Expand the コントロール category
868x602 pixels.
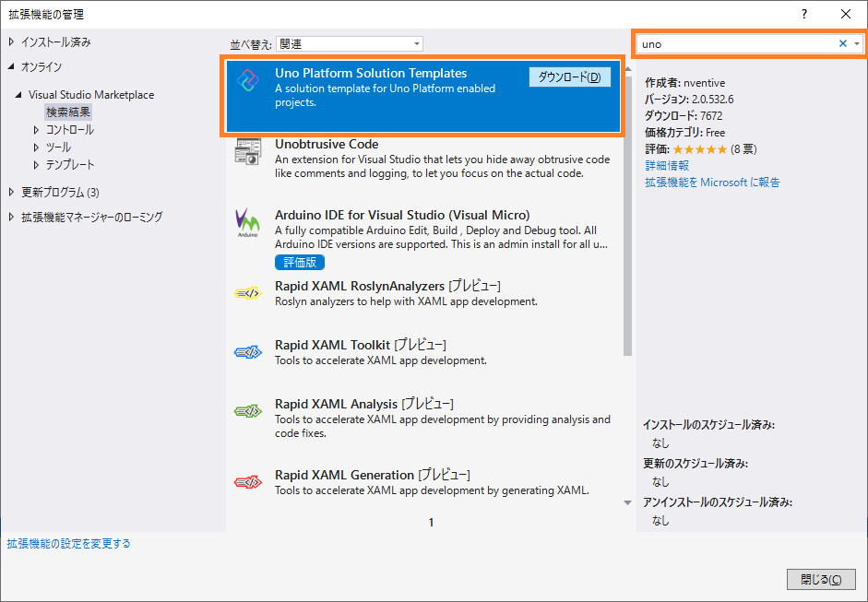37,130
